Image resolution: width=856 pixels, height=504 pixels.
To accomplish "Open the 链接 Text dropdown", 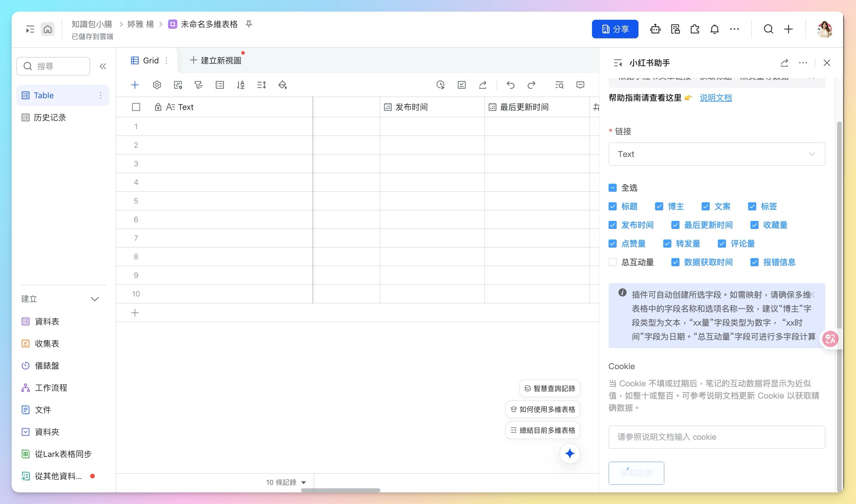I will 716,154.
